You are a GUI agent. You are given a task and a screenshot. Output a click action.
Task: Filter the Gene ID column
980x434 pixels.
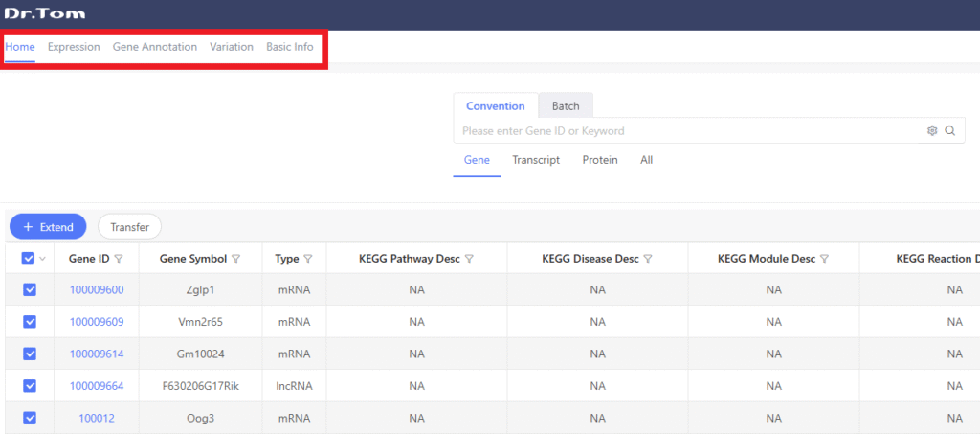(119, 259)
